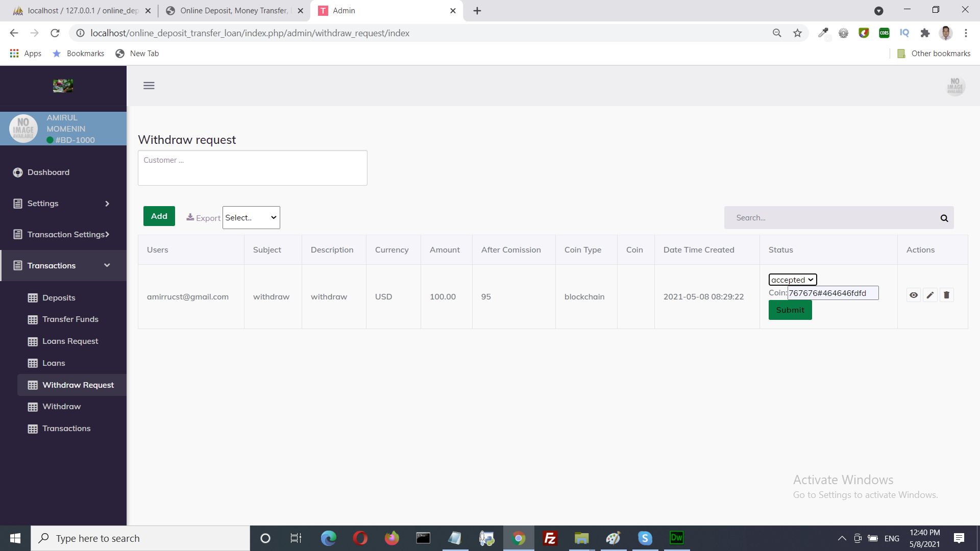Image resolution: width=980 pixels, height=551 pixels.
Task: Open the Export Select.. dropdown
Action: point(251,218)
